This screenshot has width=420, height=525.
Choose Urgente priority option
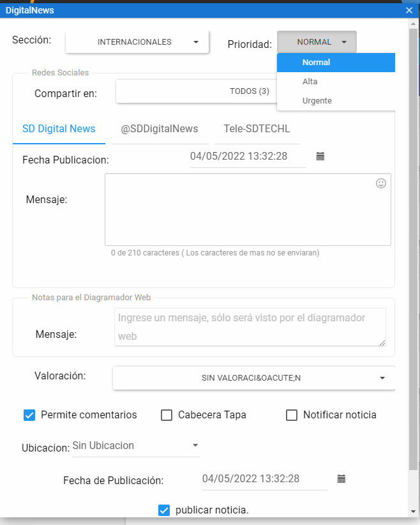click(x=336, y=101)
